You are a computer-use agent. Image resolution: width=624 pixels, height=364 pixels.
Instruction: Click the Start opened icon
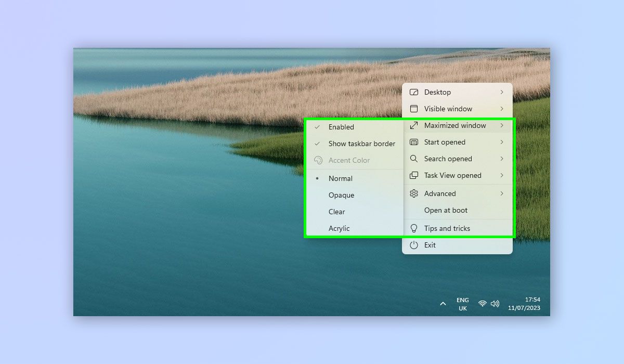[x=414, y=142]
